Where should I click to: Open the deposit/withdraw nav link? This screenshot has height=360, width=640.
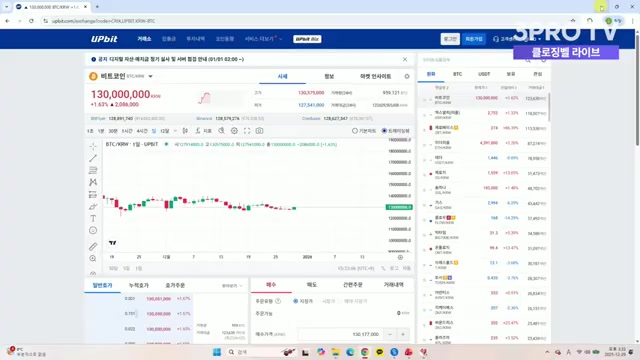[x=169, y=39]
